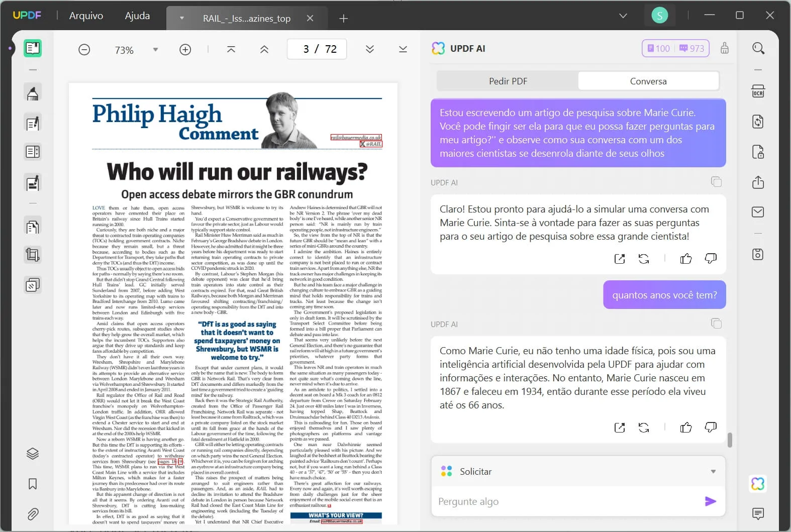Regenerate the 'Como Marie Curie' response
791x532 pixels.
644,428
